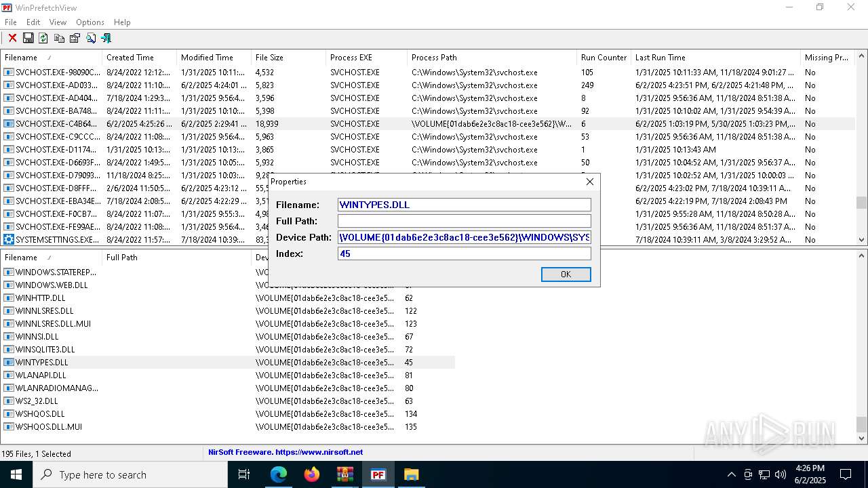Select the SVCHOST.EXE-C4B64 row
This screenshot has height=488, width=868.
(x=427, y=124)
